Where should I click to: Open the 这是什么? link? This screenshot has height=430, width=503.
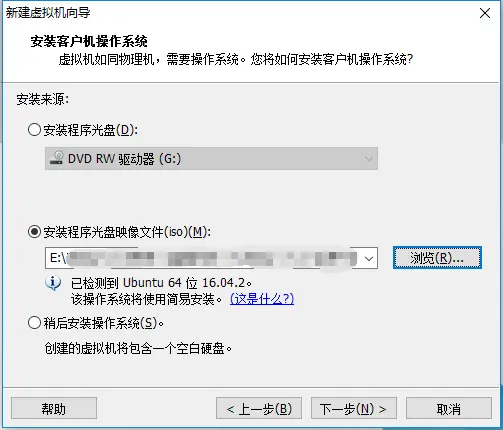(x=262, y=299)
